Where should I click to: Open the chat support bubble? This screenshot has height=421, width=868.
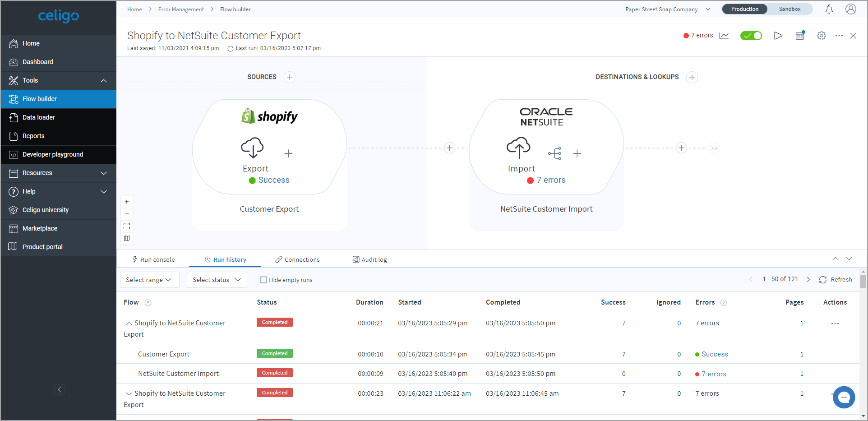(x=844, y=397)
